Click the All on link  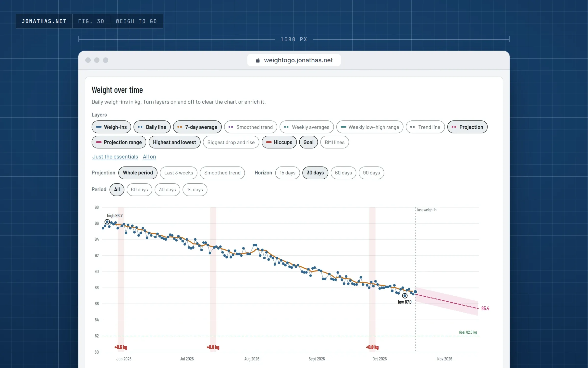[x=149, y=157]
